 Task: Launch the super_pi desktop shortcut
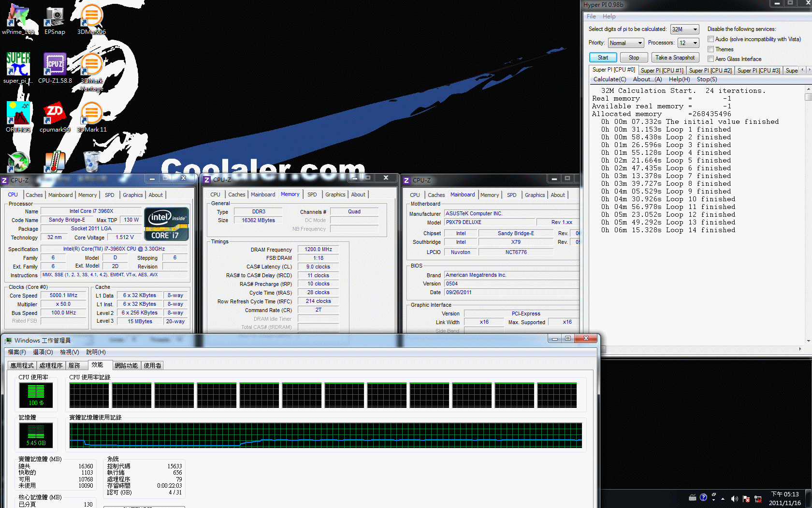[x=18, y=68]
